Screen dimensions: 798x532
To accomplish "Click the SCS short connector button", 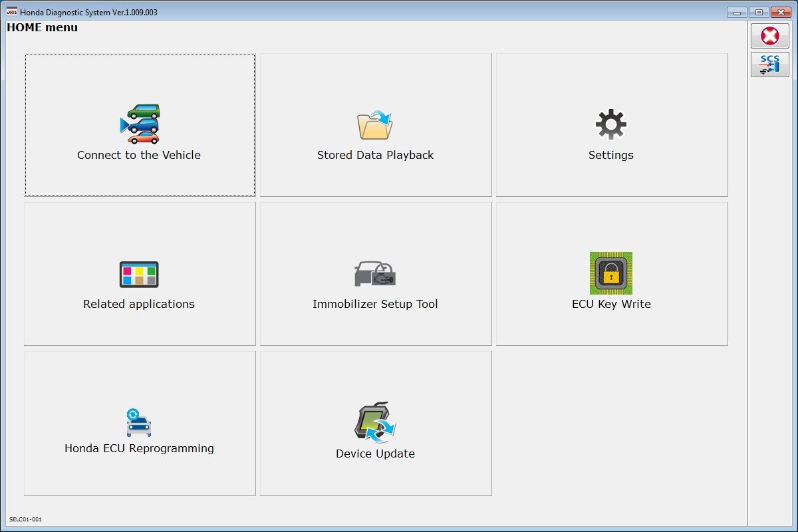I will [x=769, y=65].
